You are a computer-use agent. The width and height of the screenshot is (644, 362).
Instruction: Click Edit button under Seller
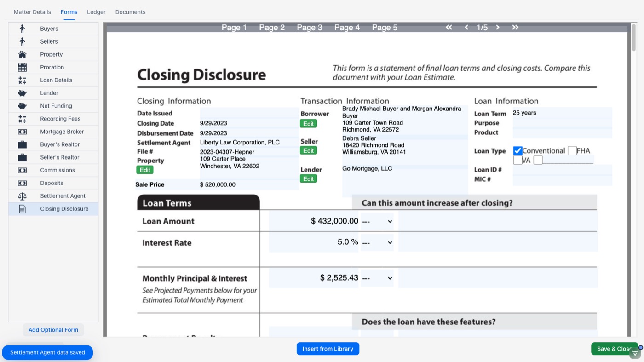[x=309, y=150]
